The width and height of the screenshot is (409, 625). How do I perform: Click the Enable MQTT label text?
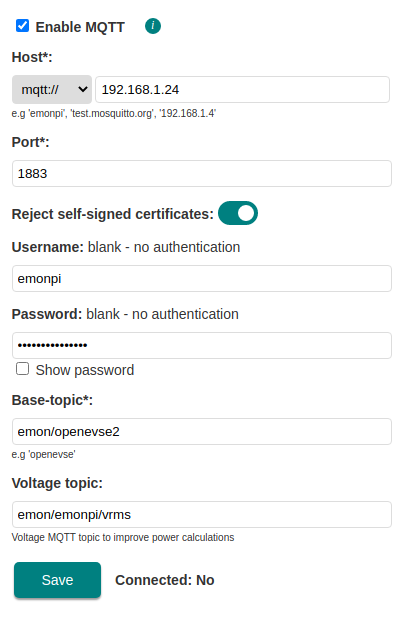[x=80, y=27]
